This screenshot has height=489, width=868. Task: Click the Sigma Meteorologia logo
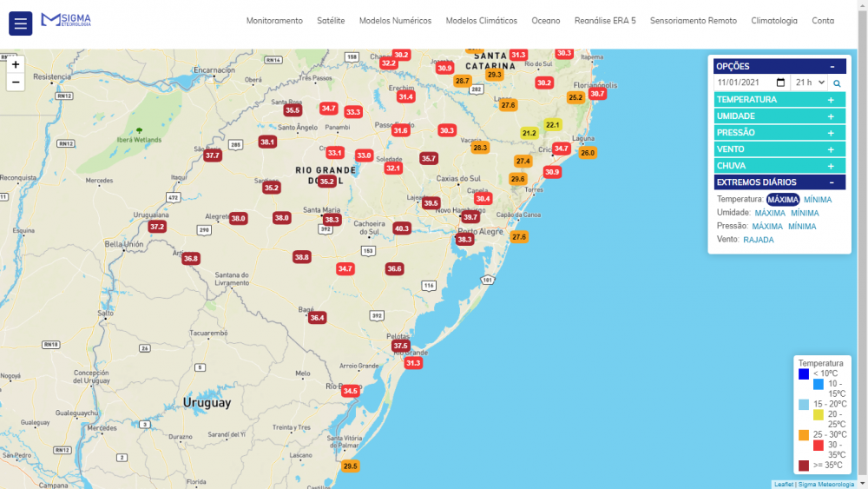point(66,20)
